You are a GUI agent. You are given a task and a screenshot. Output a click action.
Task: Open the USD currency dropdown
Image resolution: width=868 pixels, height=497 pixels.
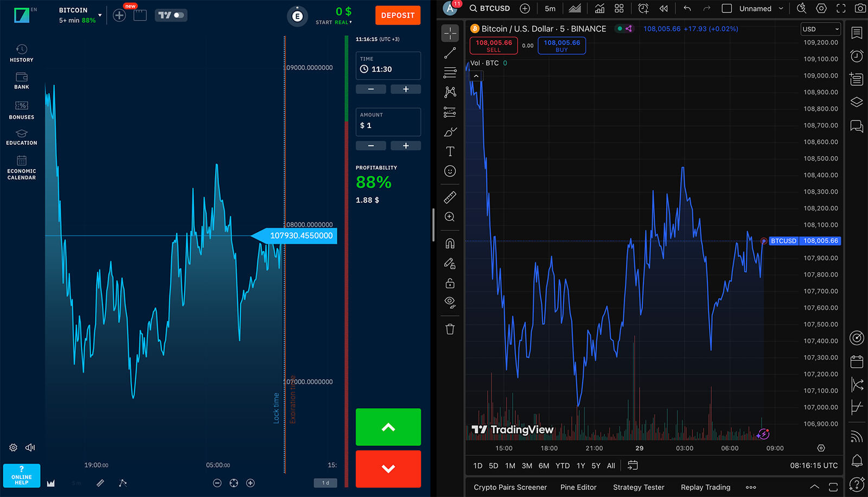tap(820, 29)
